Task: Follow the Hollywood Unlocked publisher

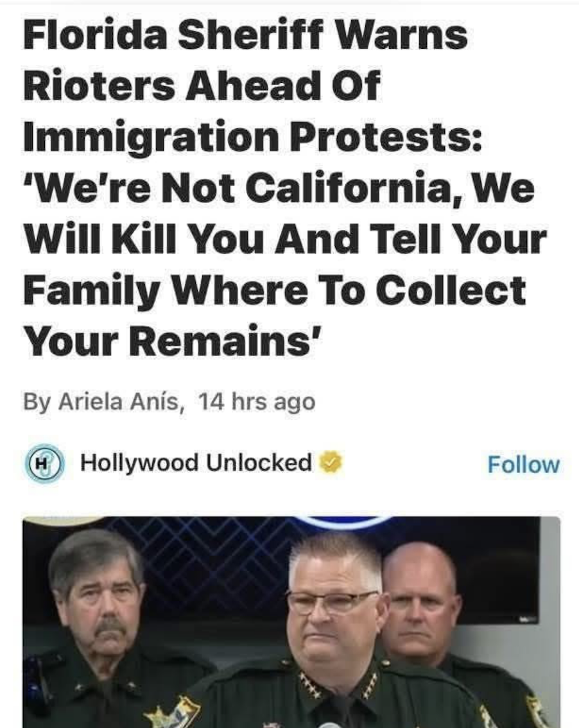Action: tap(523, 464)
